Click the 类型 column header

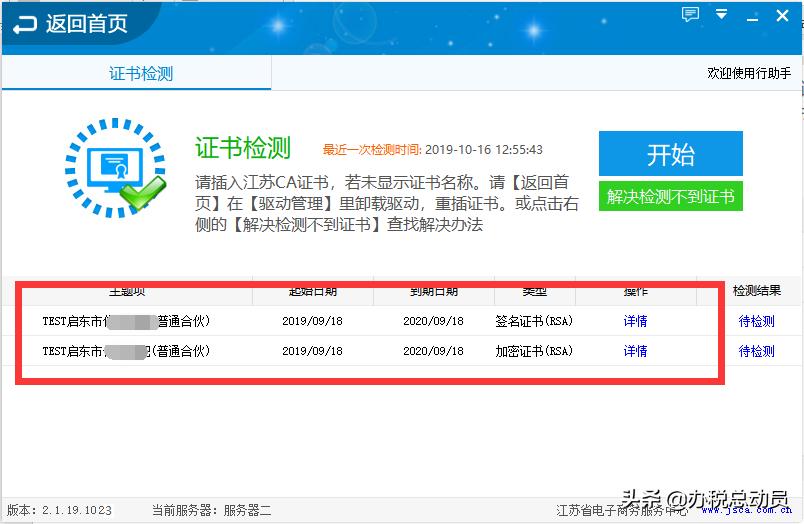pyautogui.click(x=534, y=291)
